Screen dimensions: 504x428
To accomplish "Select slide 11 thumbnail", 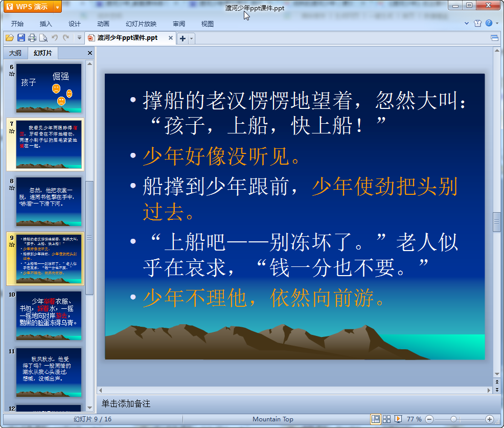I will coord(49,372).
